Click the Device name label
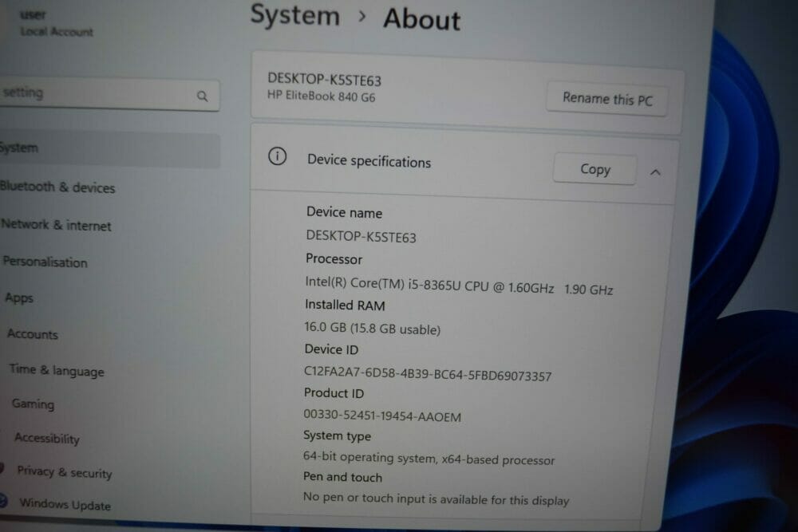This screenshot has height=532, width=798. click(344, 212)
